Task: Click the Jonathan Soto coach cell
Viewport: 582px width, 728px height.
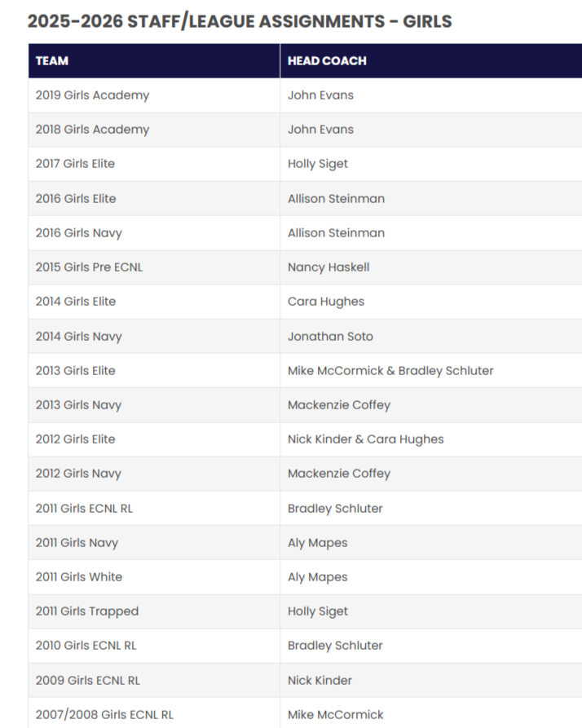Action: pos(431,336)
